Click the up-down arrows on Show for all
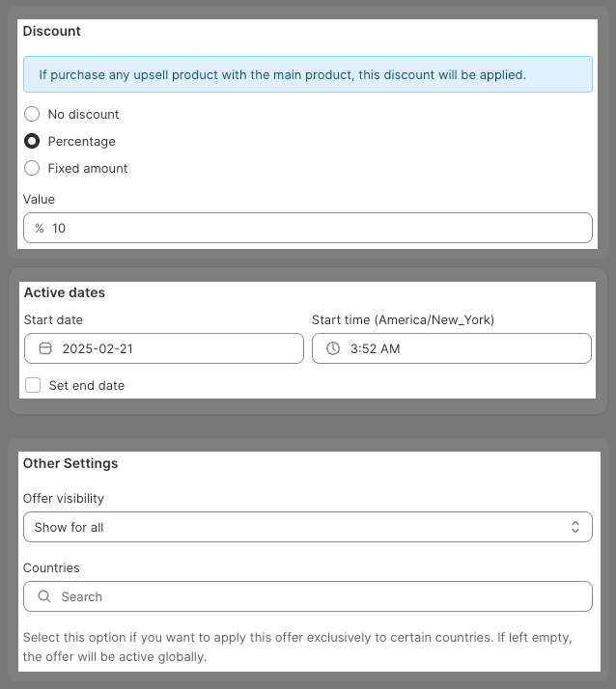Screen dimensions: 616x689 pos(575,527)
